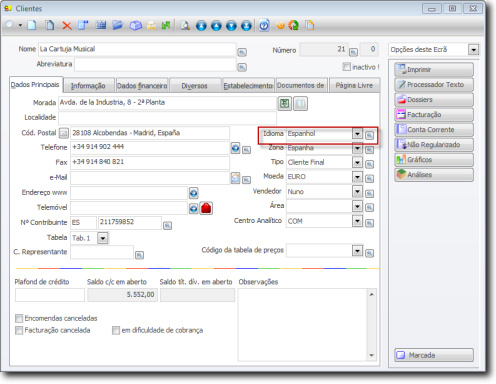Open the Gráficos button
The height and width of the screenshot is (384, 496).
click(434, 160)
